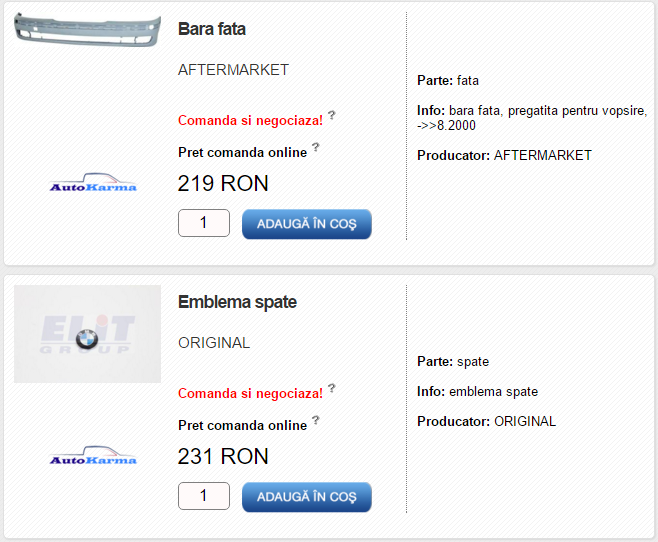Viewport: 658px width, 542px height.
Task: Click help icon beside Bara fata online price
Action: pos(316,147)
